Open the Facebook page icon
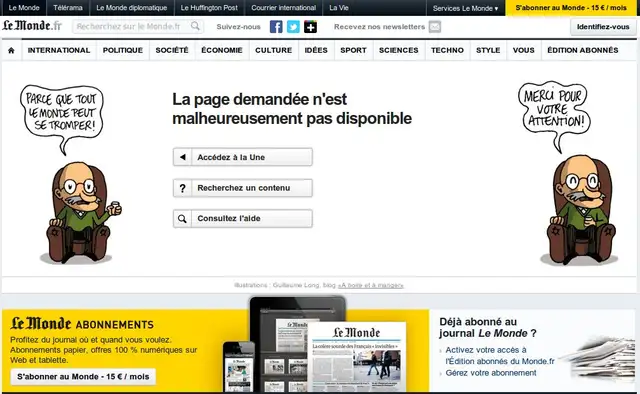 [276, 27]
